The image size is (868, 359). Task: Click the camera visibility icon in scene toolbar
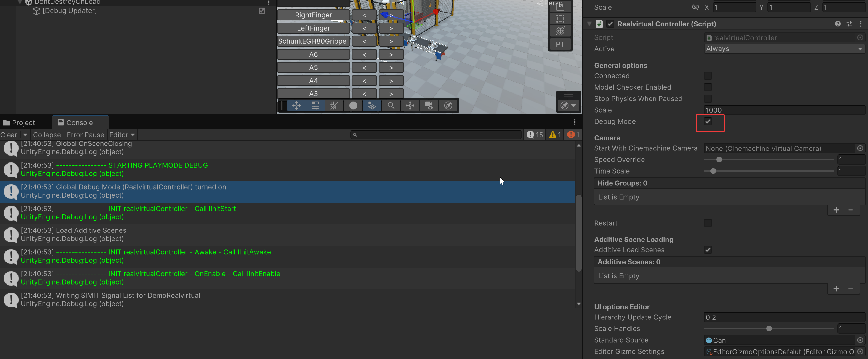[x=429, y=106]
